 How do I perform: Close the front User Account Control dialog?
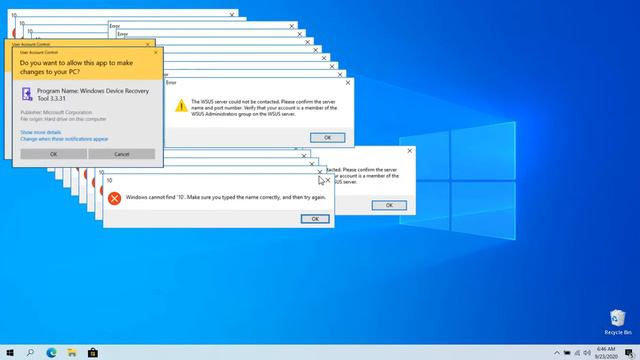(x=156, y=52)
